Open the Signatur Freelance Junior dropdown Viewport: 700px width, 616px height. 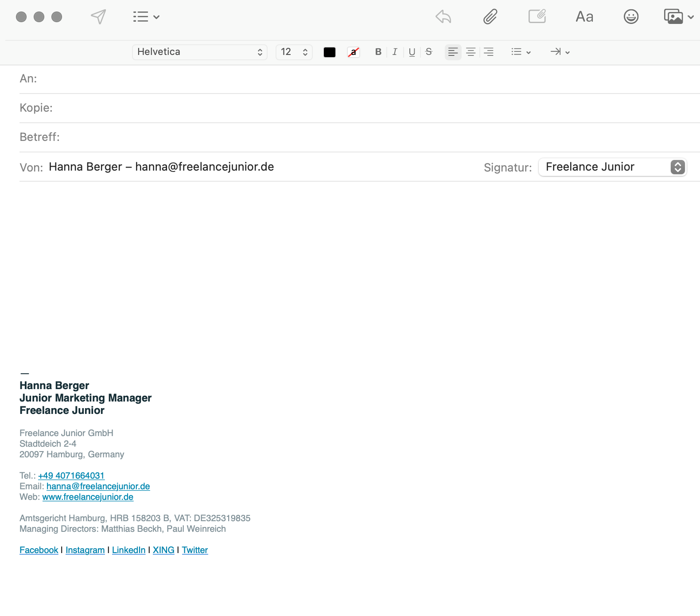pos(613,167)
